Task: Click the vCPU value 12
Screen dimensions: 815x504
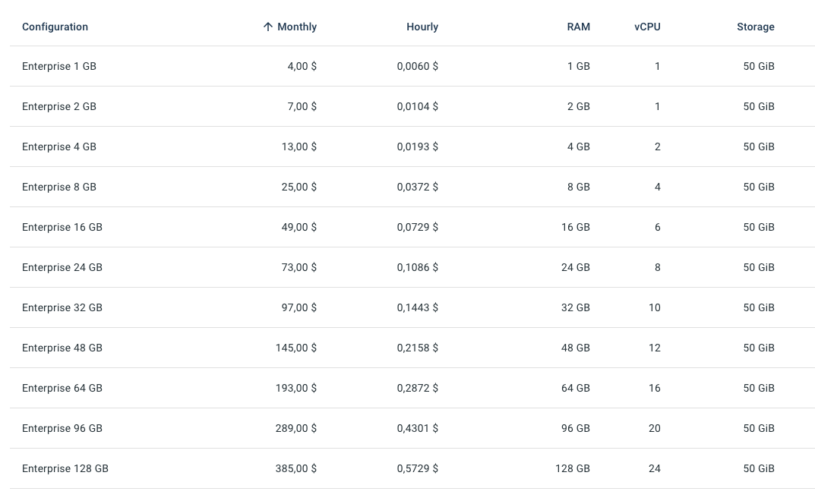Action: coord(655,348)
